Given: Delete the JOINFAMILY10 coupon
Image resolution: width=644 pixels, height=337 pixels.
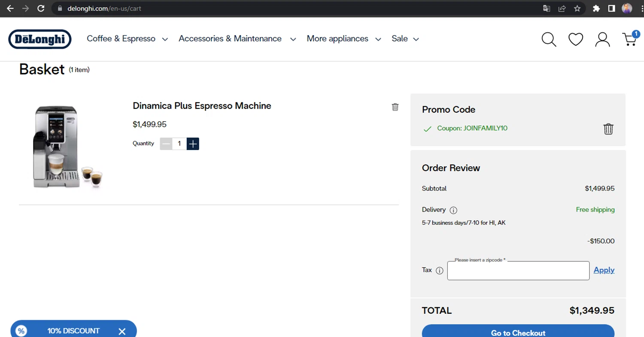Looking at the screenshot, I should pyautogui.click(x=608, y=129).
